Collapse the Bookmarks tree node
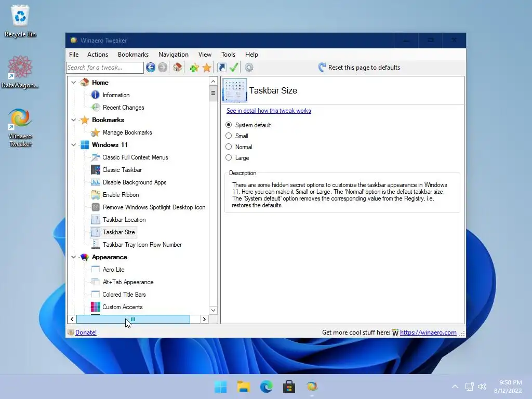The width and height of the screenshot is (532, 399). tap(74, 120)
